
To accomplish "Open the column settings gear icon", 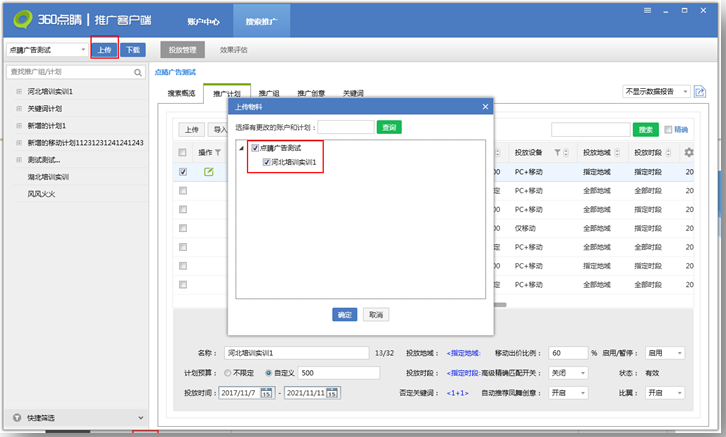I will tap(688, 152).
